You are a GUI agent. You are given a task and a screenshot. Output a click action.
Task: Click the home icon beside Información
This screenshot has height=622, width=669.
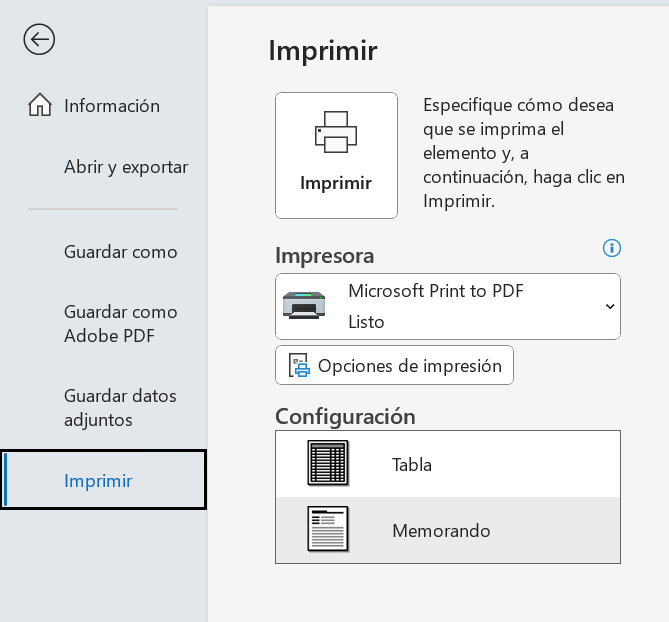point(40,105)
